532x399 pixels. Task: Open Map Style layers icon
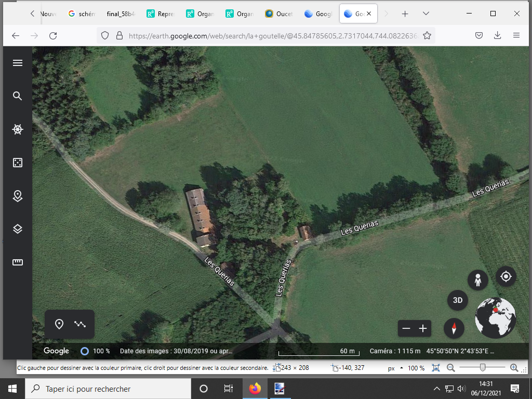(x=18, y=229)
